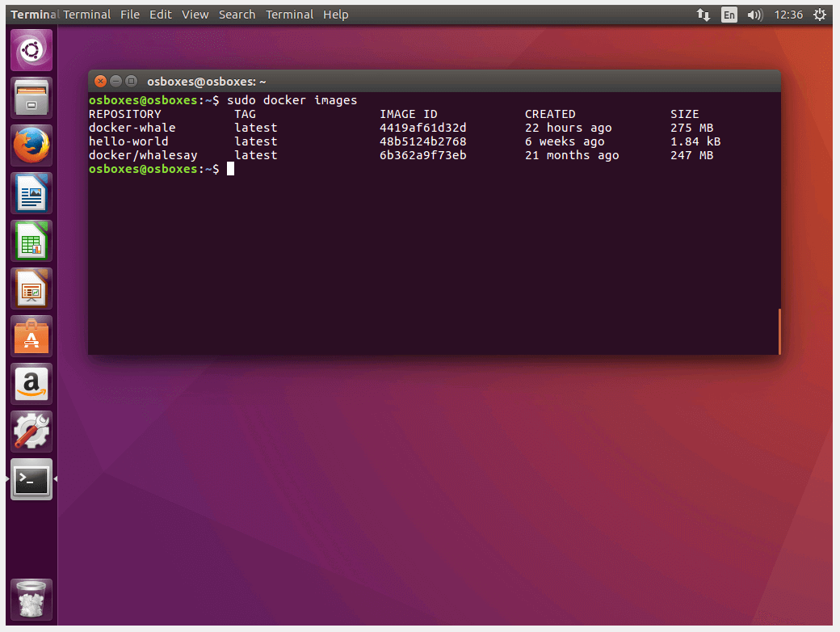
Task: Open Ubuntu Software store
Action: (x=31, y=336)
